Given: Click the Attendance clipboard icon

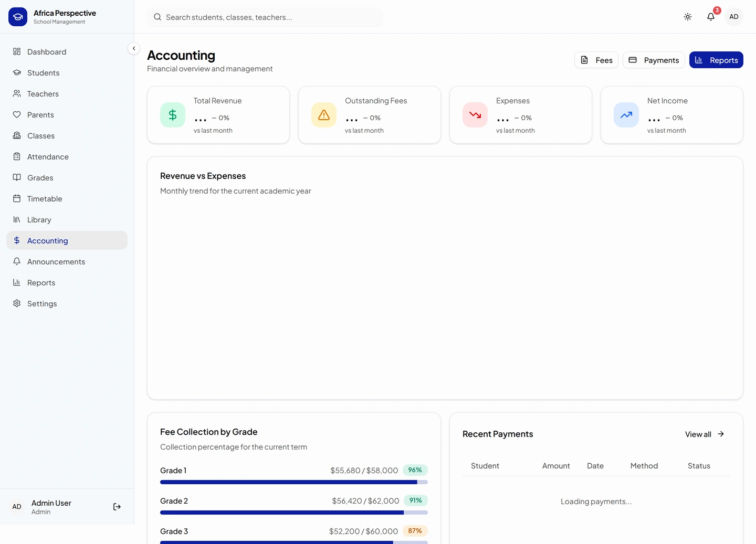Looking at the screenshot, I should click(17, 156).
